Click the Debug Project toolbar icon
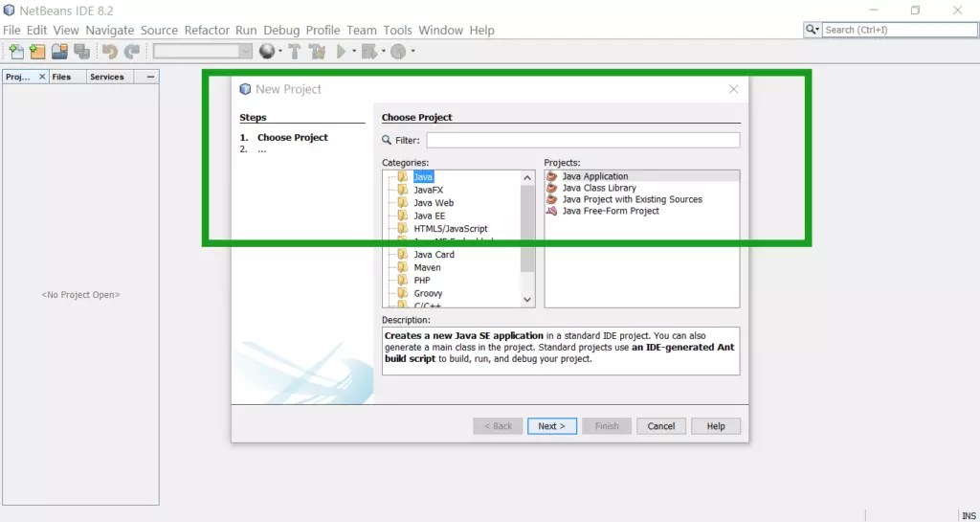This screenshot has height=522, width=980. (x=369, y=52)
